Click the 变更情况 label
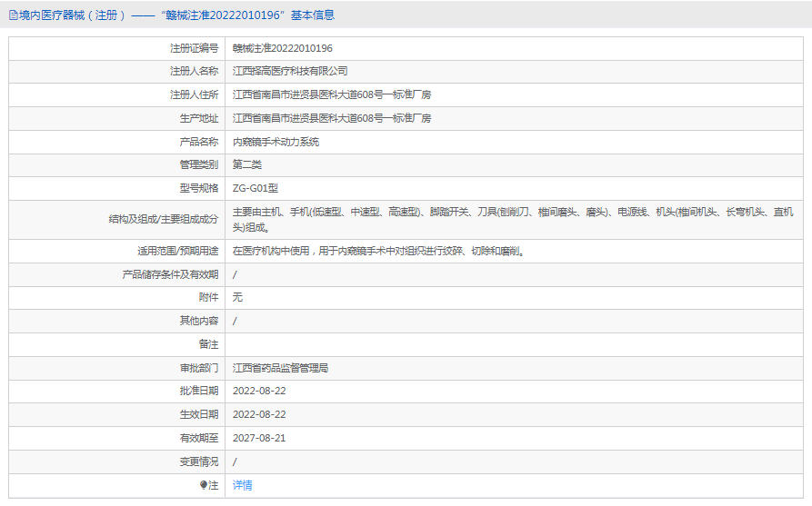The width and height of the screenshot is (812, 506). tap(199, 461)
